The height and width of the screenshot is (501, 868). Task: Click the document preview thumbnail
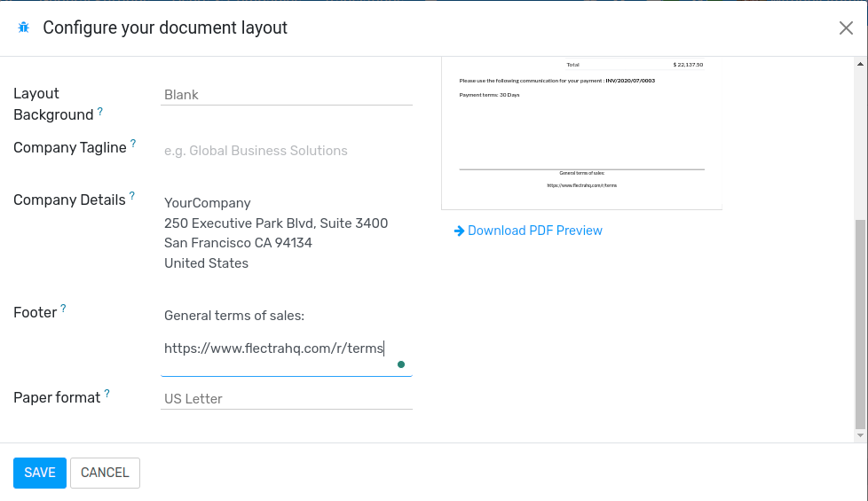[x=581, y=133]
